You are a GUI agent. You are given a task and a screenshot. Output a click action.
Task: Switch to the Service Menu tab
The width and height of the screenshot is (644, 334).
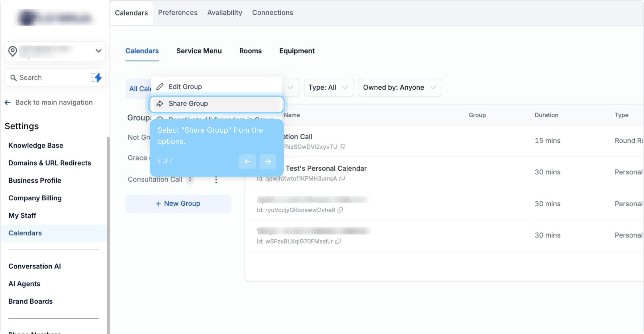(x=199, y=51)
